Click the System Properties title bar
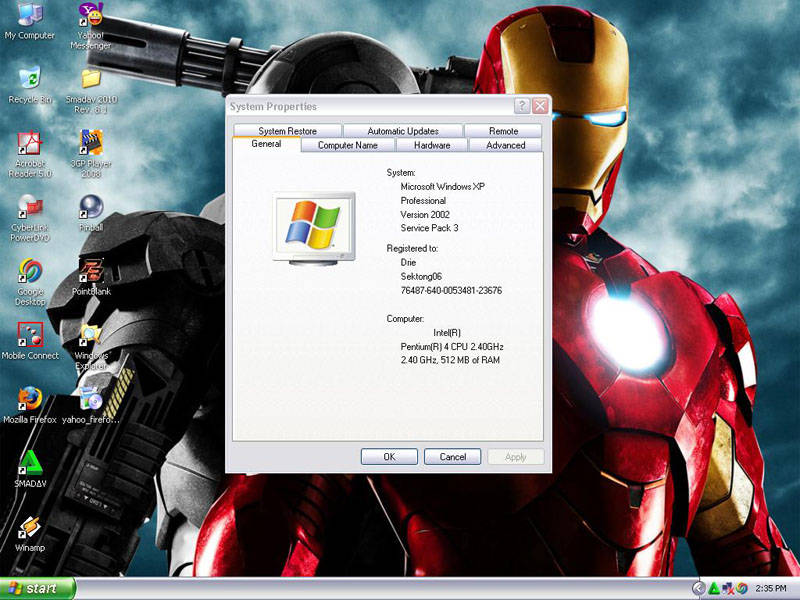The height and width of the screenshot is (600, 800). click(370, 106)
